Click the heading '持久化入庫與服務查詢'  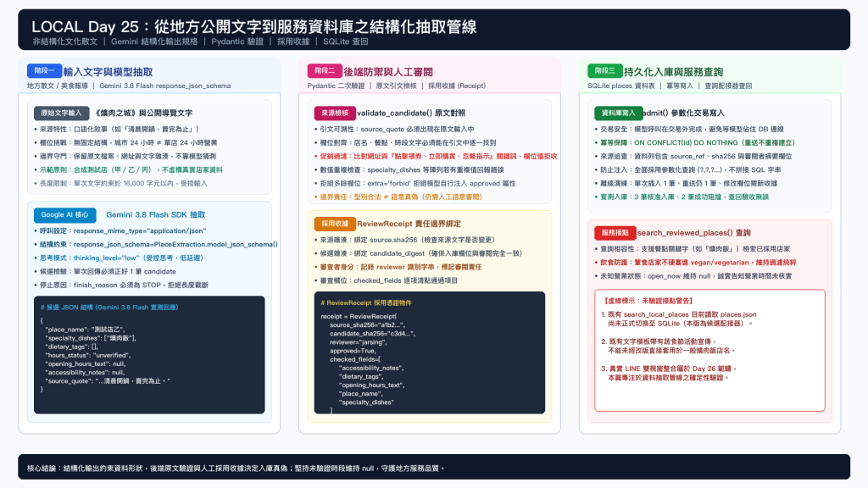coord(674,72)
